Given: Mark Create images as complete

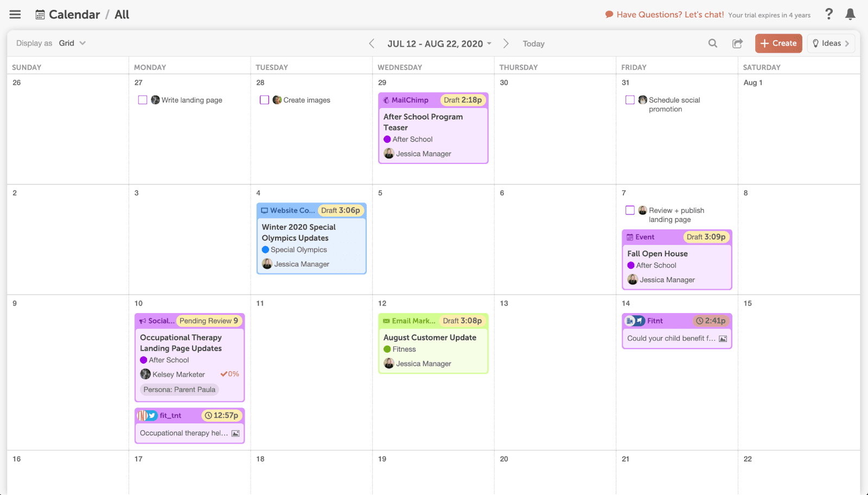Looking at the screenshot, I should click(x=264, y=100).
